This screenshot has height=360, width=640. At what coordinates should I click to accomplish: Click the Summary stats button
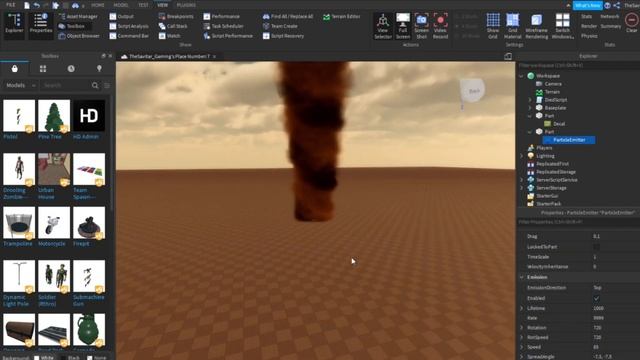coord(611,26)
